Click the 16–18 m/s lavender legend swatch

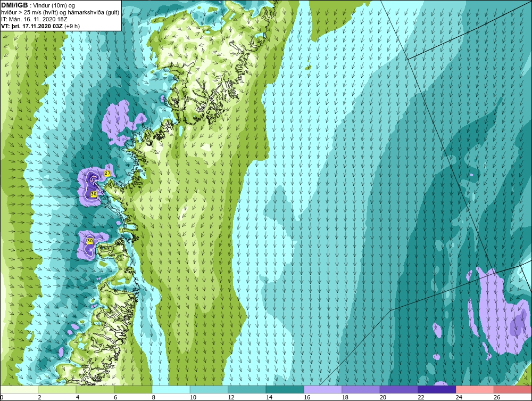click(x=323, y=389)
